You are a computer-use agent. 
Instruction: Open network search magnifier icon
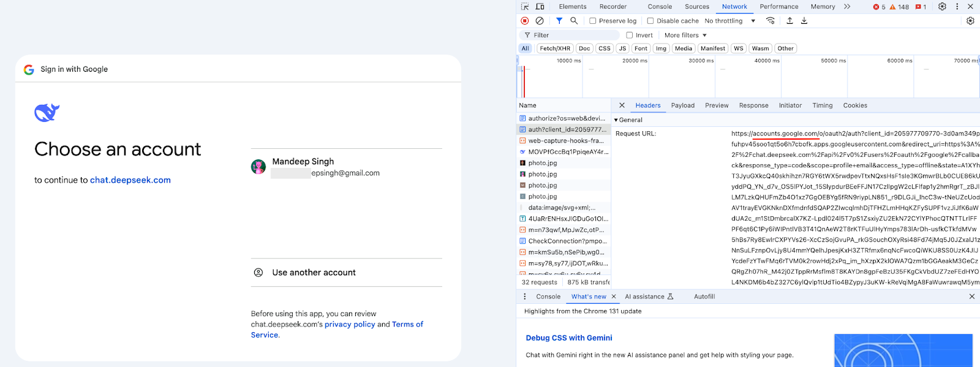(x=574, y=21)
